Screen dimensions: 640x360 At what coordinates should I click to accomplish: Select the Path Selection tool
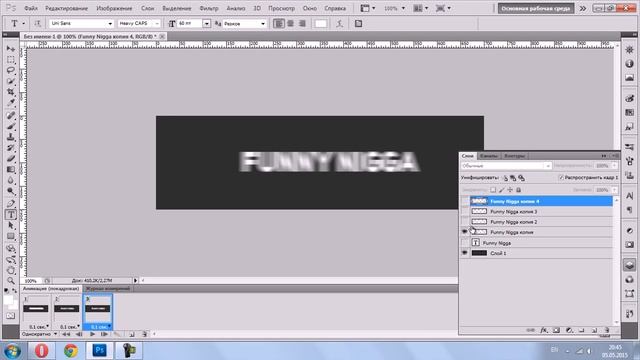pos(11,225)
